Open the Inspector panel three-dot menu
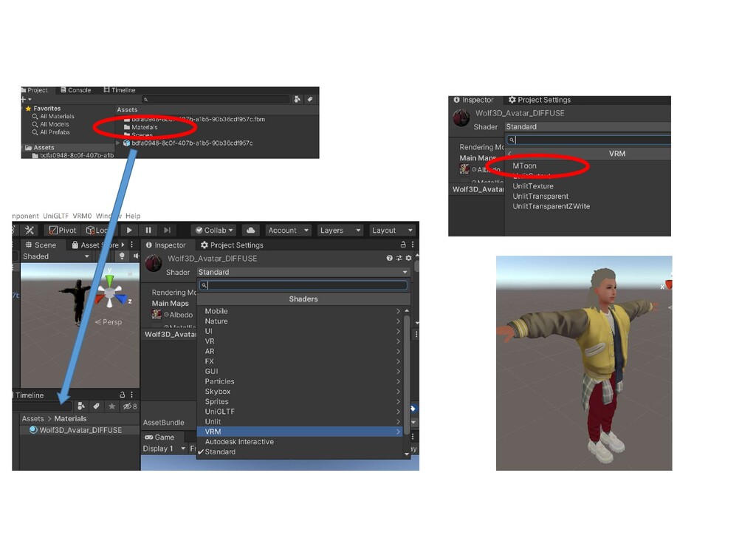Image resolution: width=756 pixels, height=535 pixels. [413, 245]
